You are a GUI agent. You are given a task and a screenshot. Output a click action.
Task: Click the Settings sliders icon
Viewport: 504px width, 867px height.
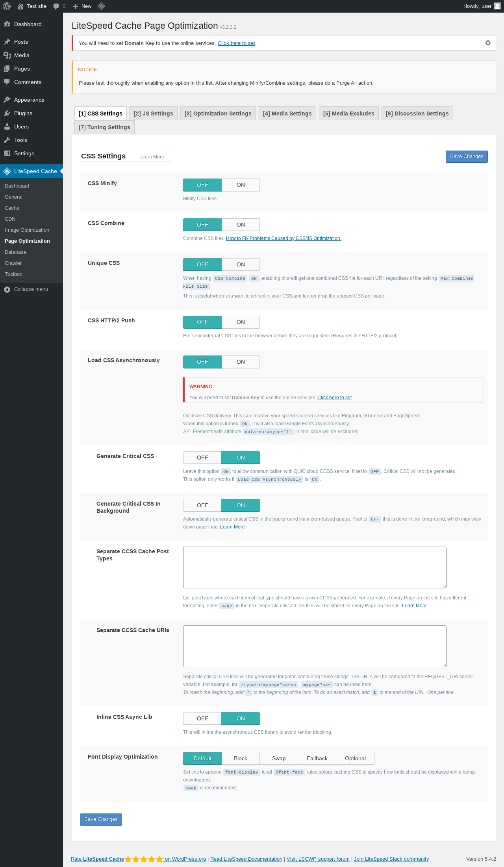point(7,153)
